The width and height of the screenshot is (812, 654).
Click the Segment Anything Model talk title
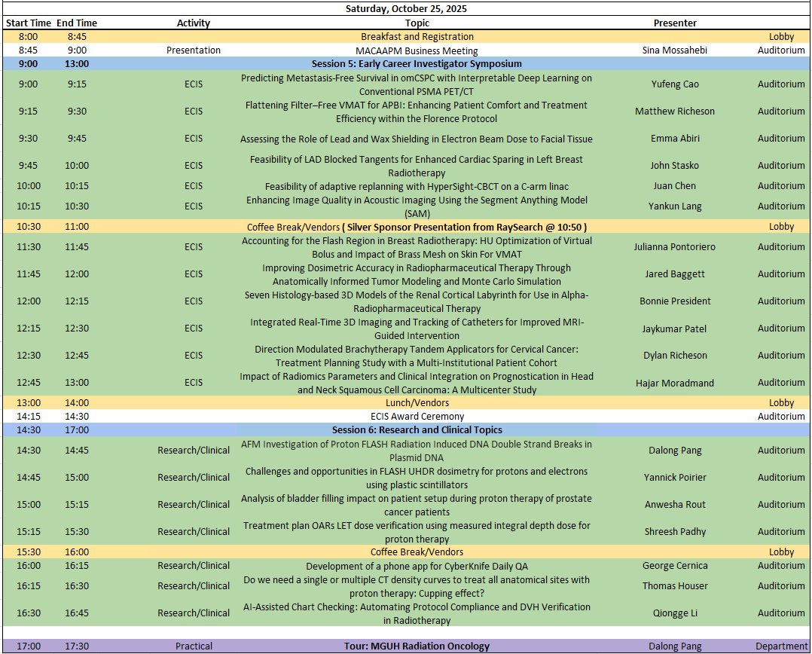click(417, 206)
